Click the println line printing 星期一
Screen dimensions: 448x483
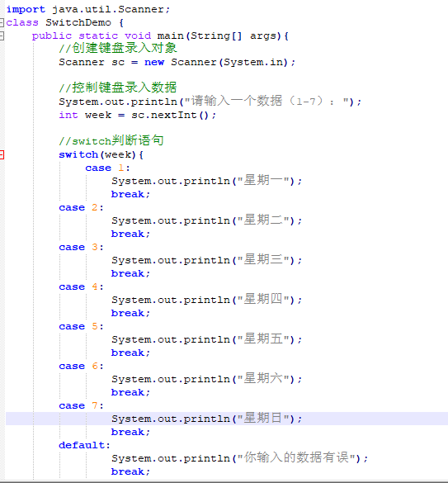click(206, 181)
